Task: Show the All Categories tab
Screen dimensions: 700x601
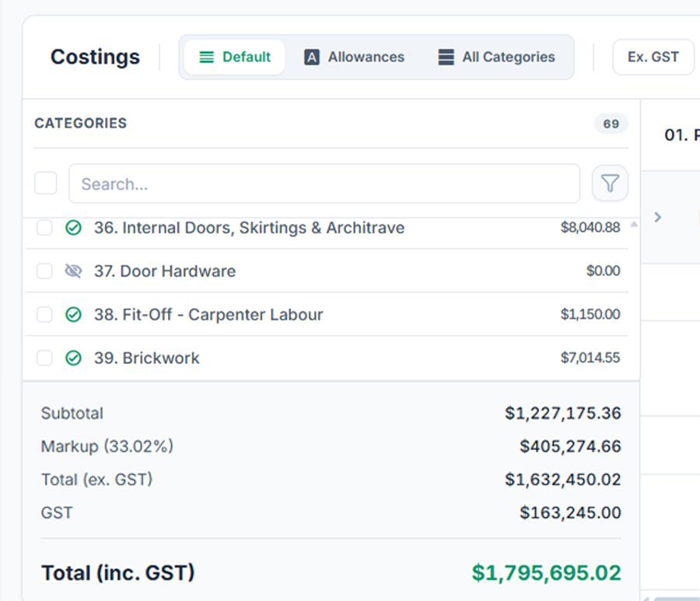Action: pyautogui.click(x=496, y=57)
